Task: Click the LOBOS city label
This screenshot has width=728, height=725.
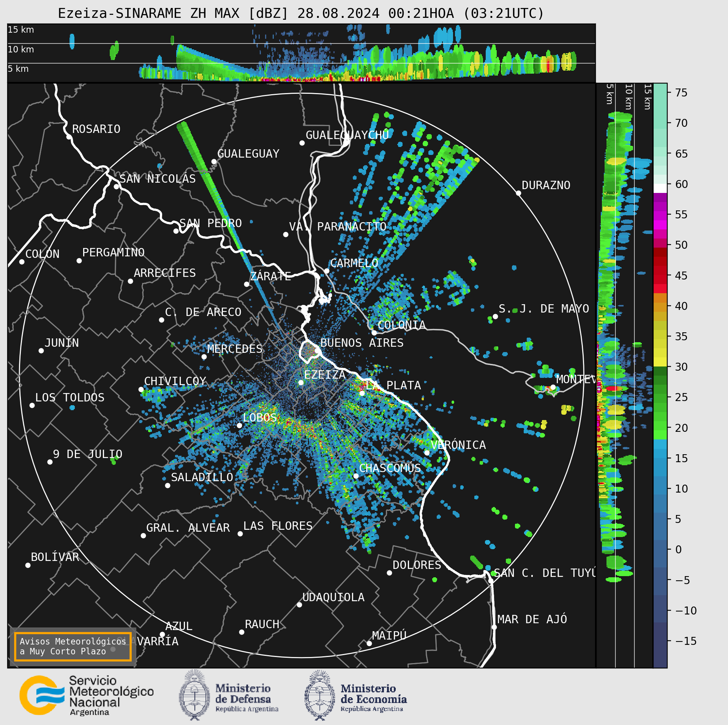Action: tap(260, 418)
